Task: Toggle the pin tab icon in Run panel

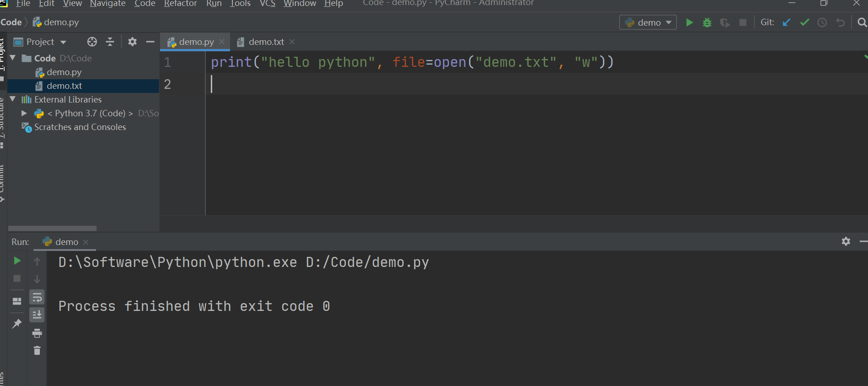Action: pyautogui.click(x=17, y=324)
